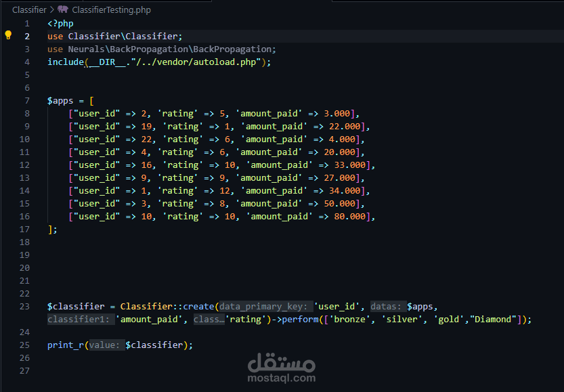Screen dimensions: 564x392
Task: Click the 'rating' argument in the create call
Action: [246, 320]
